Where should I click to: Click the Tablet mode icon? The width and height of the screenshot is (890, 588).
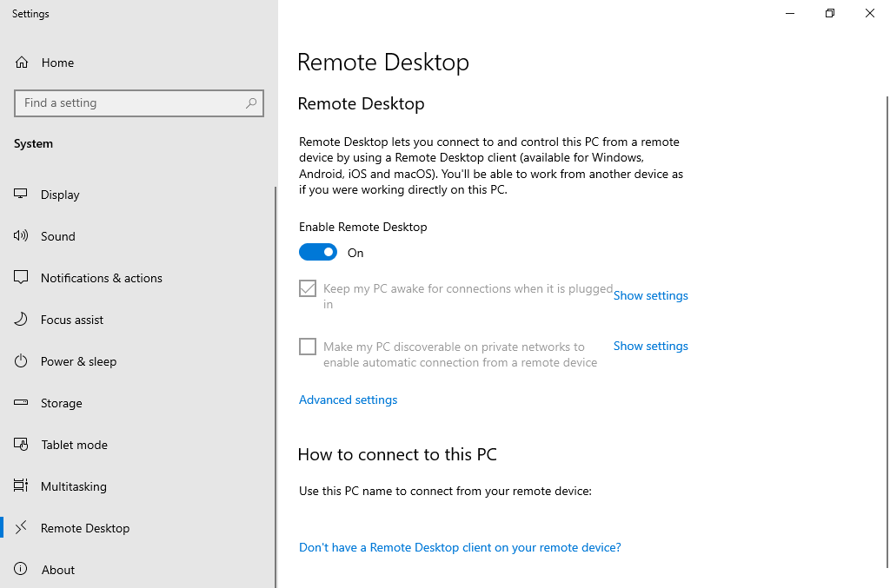click(21, 445)
